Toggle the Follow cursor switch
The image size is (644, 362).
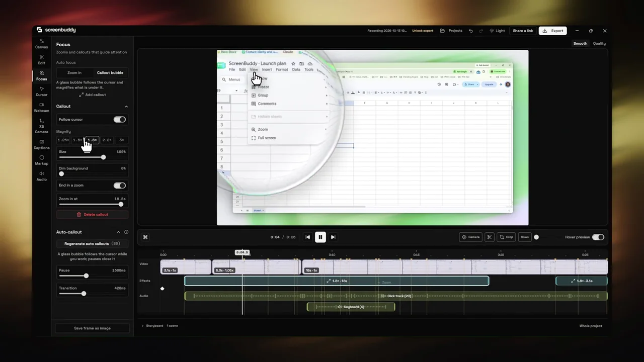pos(120,120)
